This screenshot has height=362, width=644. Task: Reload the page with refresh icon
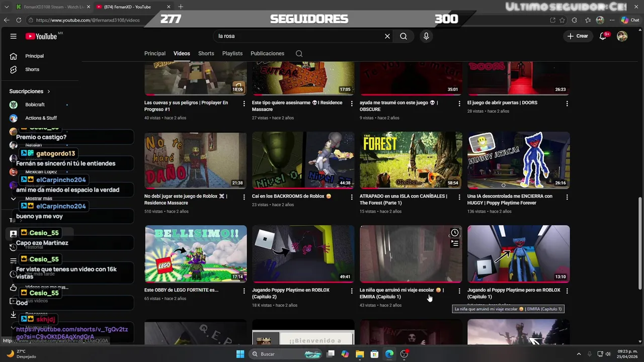coord(19,20)
